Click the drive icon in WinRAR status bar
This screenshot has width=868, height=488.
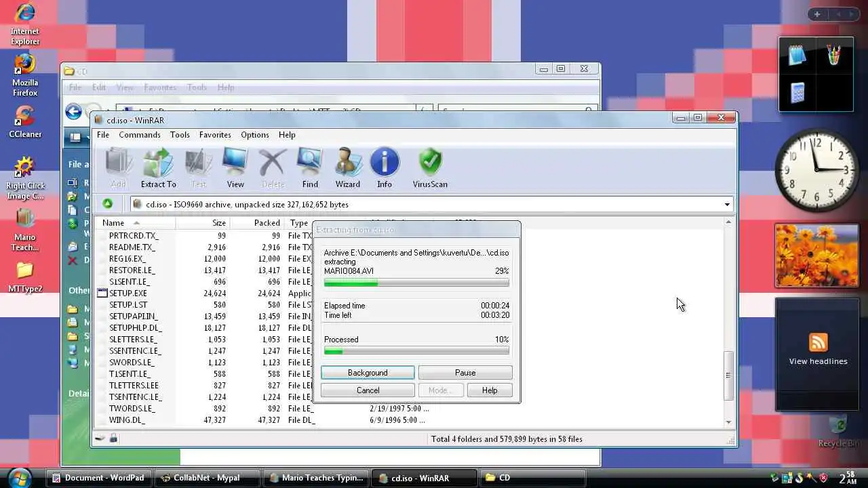[x=100, y=439]
